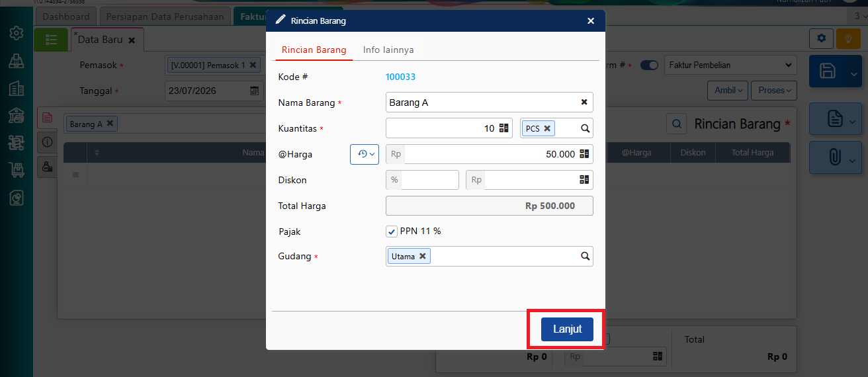The height and width of the screenshot is (377, 868).
Task: Open the settings gear in left sidebar
Action: 17,33
